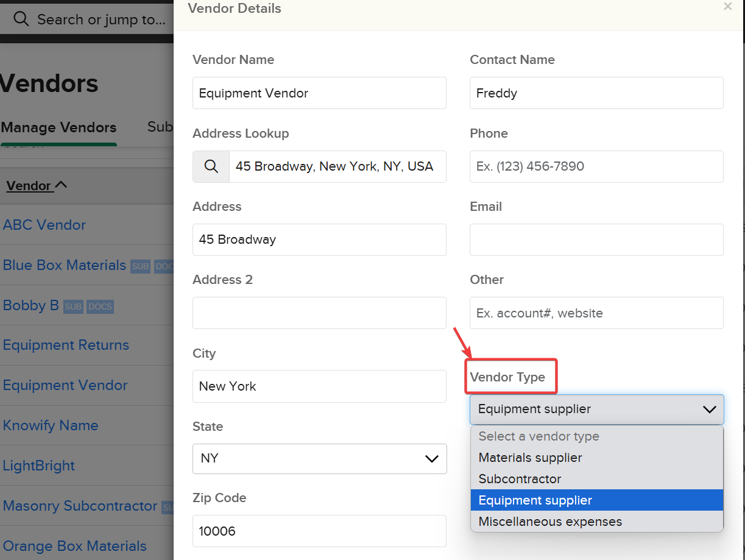Click the DOCS badge next to Bobby B
The image size is (745, 560).
(x=100, y=307)
